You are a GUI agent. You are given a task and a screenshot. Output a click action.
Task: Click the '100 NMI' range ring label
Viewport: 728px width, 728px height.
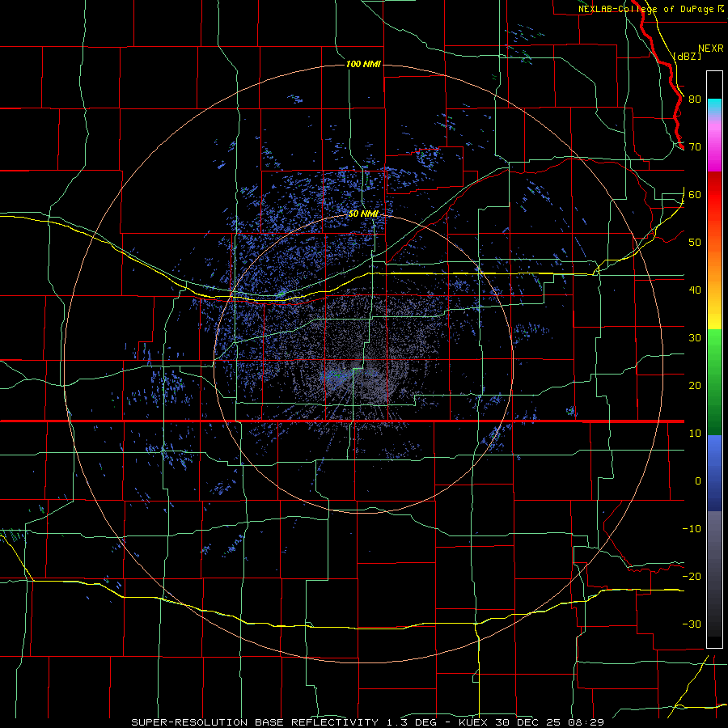(x=363, y=64)
